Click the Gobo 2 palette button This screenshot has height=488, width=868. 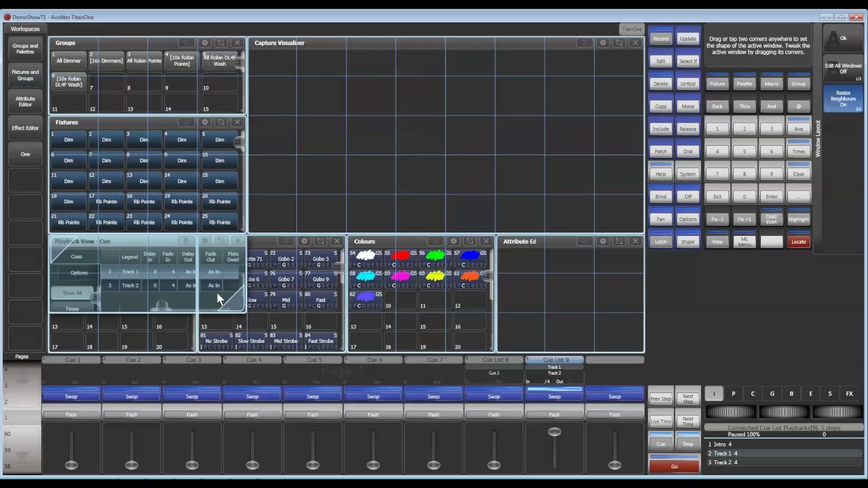285,258
